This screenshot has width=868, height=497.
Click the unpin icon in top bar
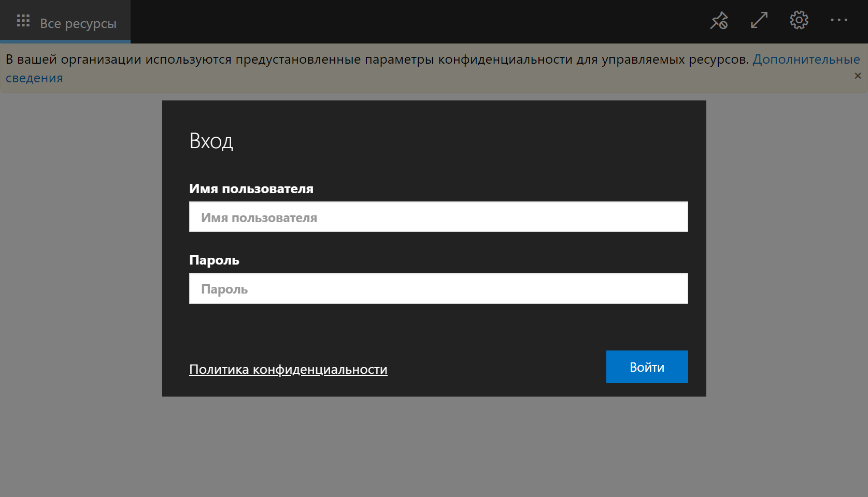pos(719,21)
